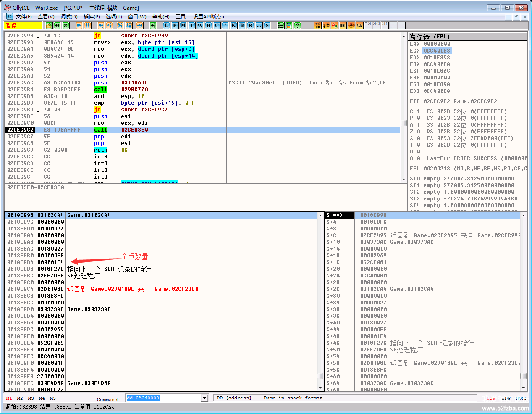
Task: Click Execute till return icon
Action: 139,25
